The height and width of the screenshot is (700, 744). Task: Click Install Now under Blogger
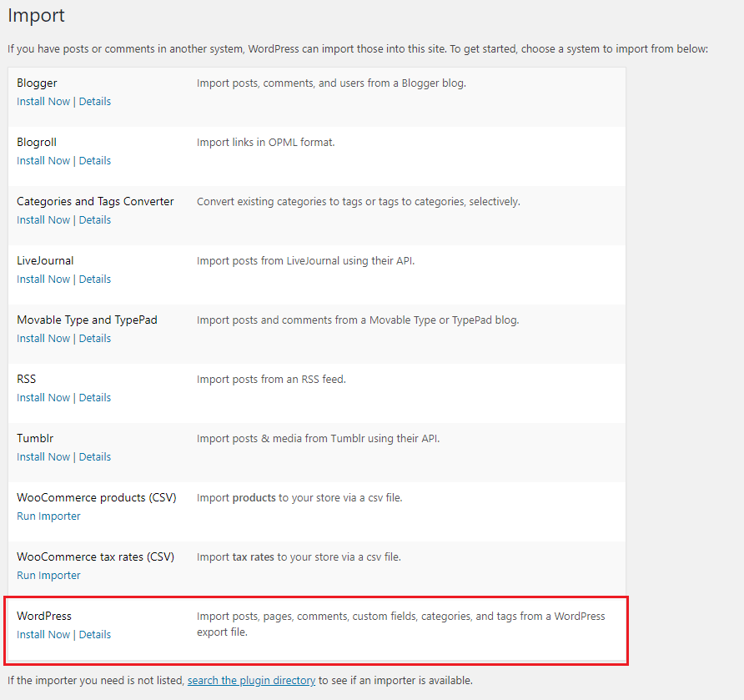click(x=43, y=102)
